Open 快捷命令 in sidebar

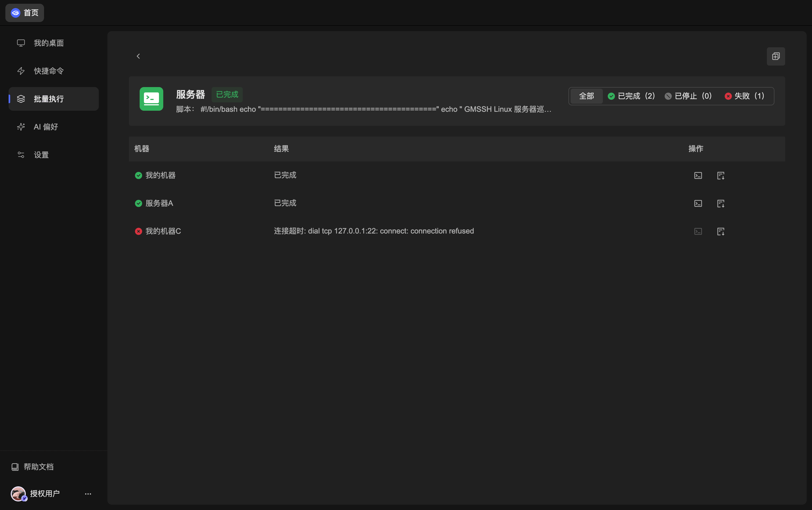54,71
